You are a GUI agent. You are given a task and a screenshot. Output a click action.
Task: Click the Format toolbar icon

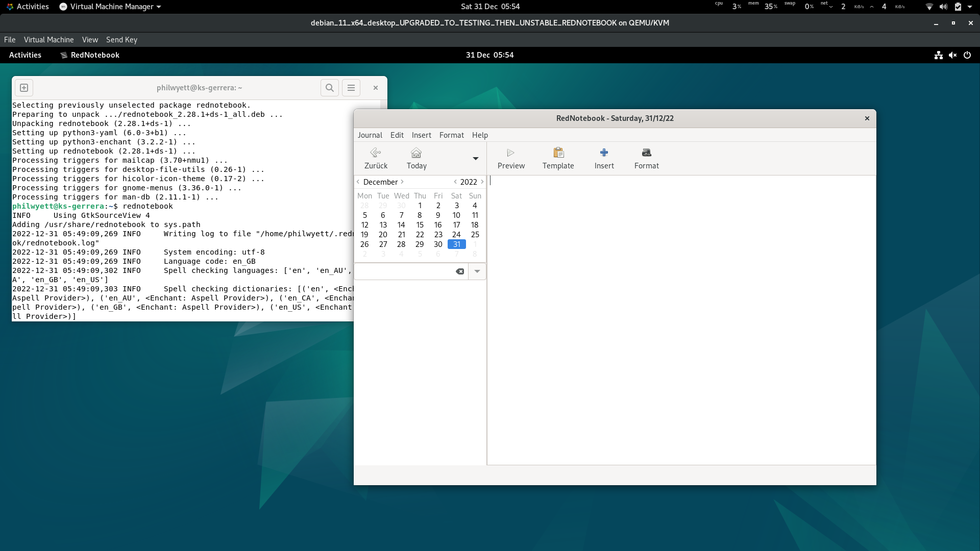tap(646, 153)
